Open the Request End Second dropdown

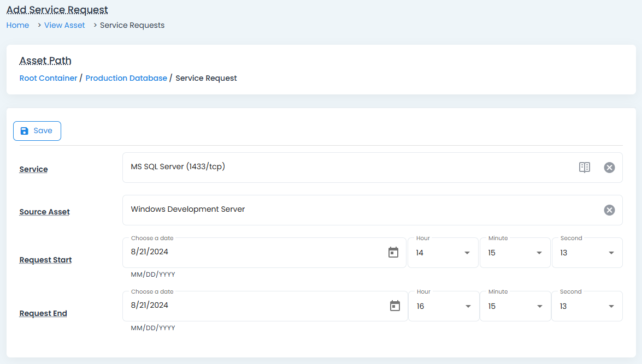pyautogui.click(x=587, y=306)
